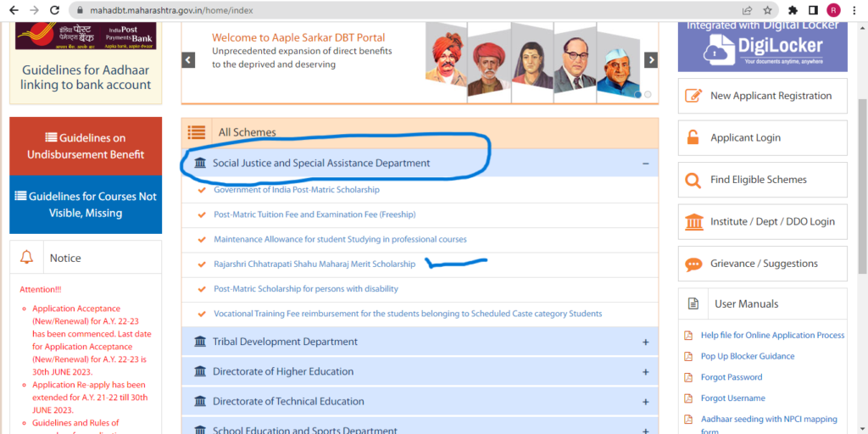Expand Directorate of Technical Education section
Screen dimensions: 868x434
coord(645,402)
